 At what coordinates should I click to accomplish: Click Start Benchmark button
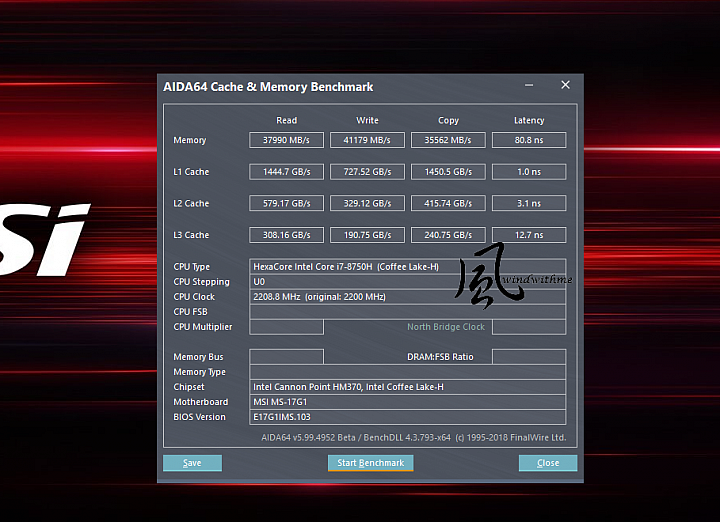pyautogui.click(x=371, y=463)
